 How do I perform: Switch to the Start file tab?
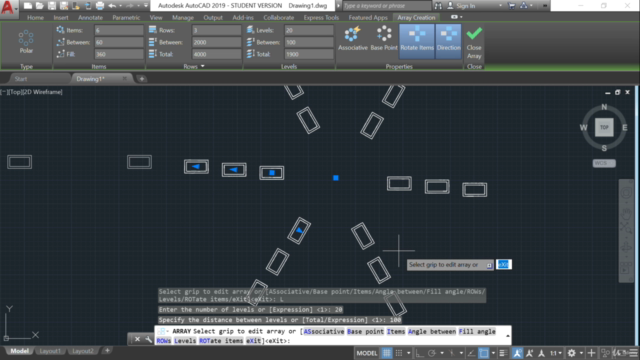tap(21, 79)
